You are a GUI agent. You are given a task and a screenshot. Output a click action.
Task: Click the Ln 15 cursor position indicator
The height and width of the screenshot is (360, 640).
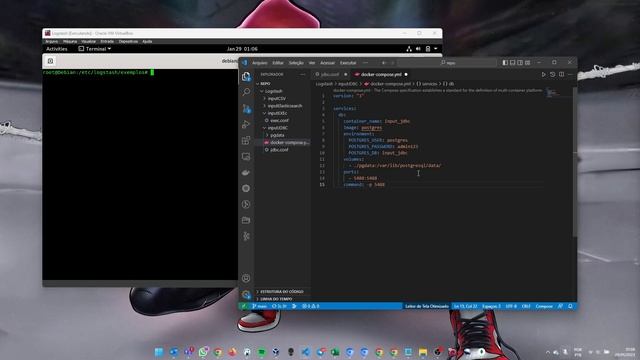click(465, 306)
